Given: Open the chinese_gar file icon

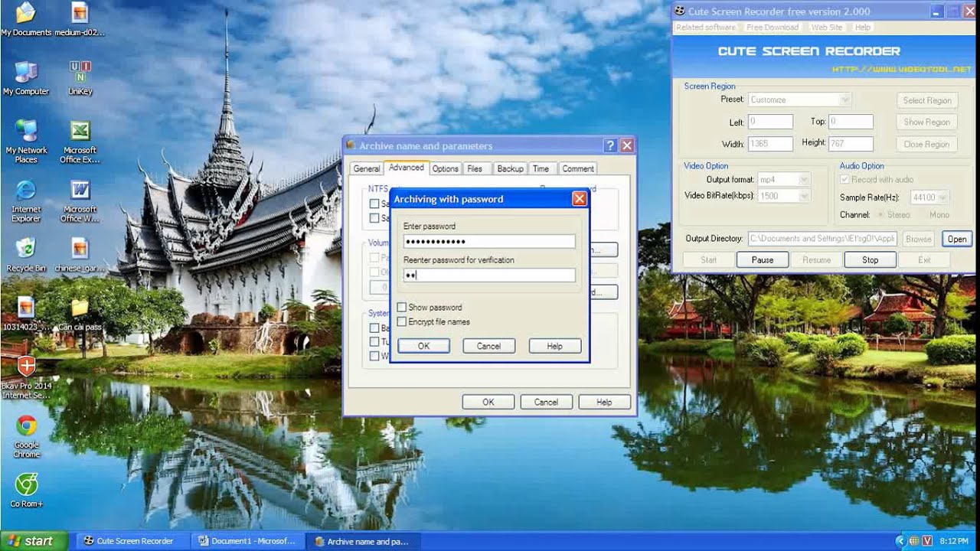Looking at the screenshot, I should coord(80,255).
